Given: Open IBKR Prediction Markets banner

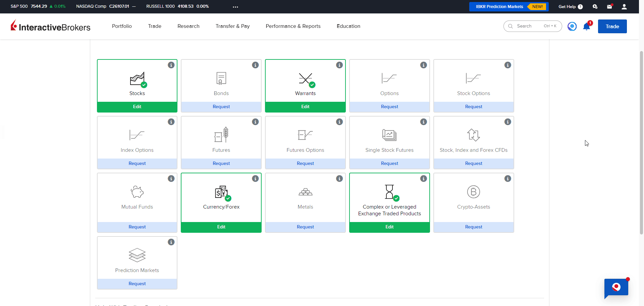Looking at the screenshot, I should [x=509, y=7].
